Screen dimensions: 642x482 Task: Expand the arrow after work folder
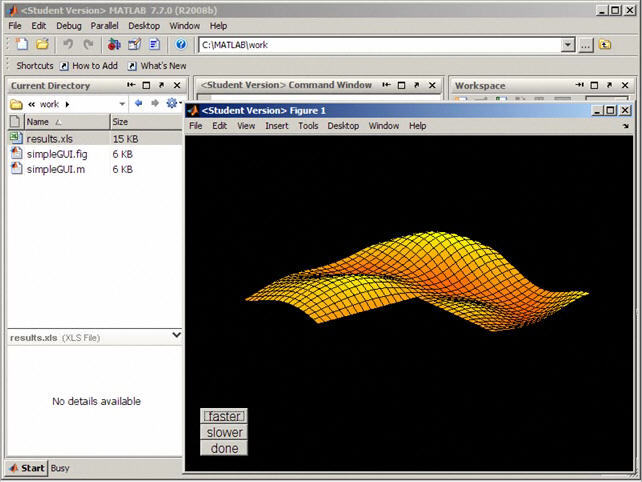tap(67, 104)
